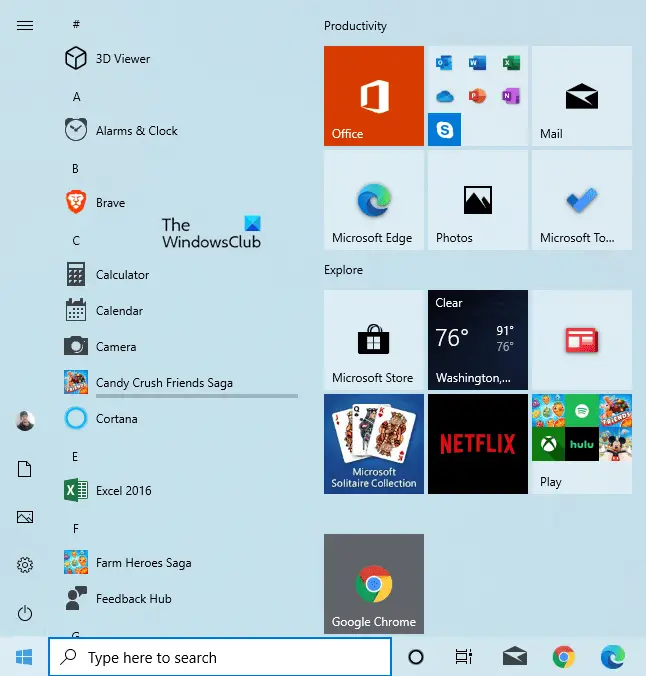Open the Photos tile
646x676 pixels.
[x=478, y=200]
